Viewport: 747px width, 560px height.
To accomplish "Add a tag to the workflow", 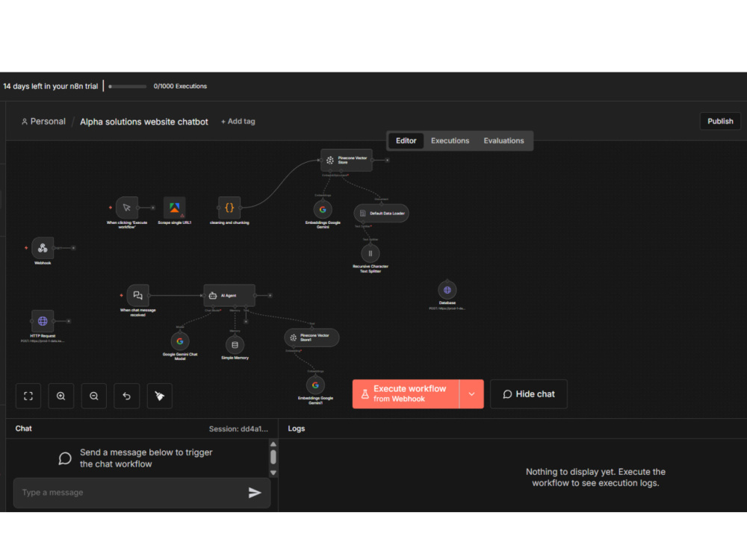I will click(x=238, y=122).
